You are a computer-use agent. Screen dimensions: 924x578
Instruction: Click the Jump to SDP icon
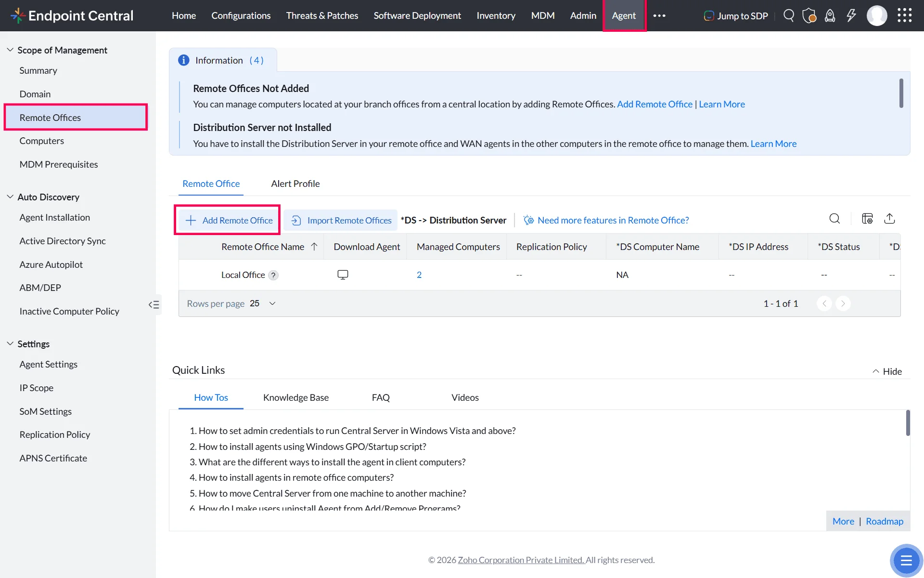pyautogui.click(x=709, y=15)
